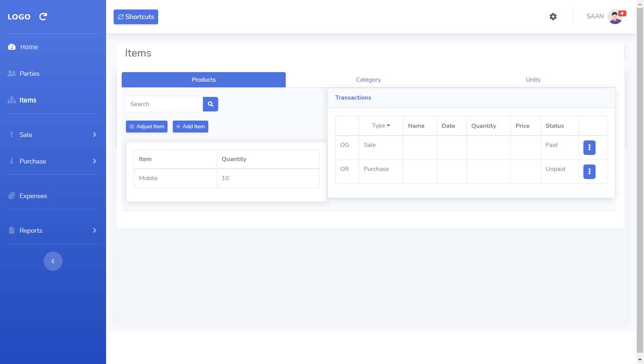Image resolution: width=644 pixels, height=364 pixels.
Task: Focus the Search input field
Action: point(165,104)
